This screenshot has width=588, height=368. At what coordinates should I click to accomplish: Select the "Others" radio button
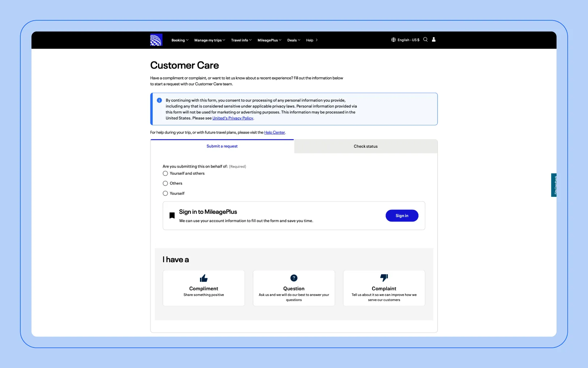coord(165,183)
